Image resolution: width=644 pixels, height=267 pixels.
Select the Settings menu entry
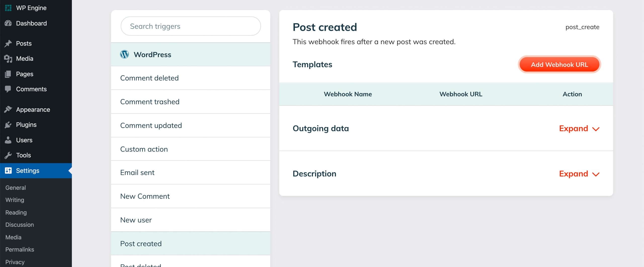pyautogui.click(x=36, y=171)
